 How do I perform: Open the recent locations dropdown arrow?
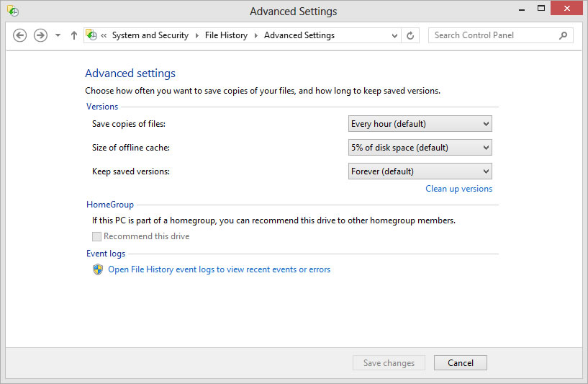[x=58, y=35]
